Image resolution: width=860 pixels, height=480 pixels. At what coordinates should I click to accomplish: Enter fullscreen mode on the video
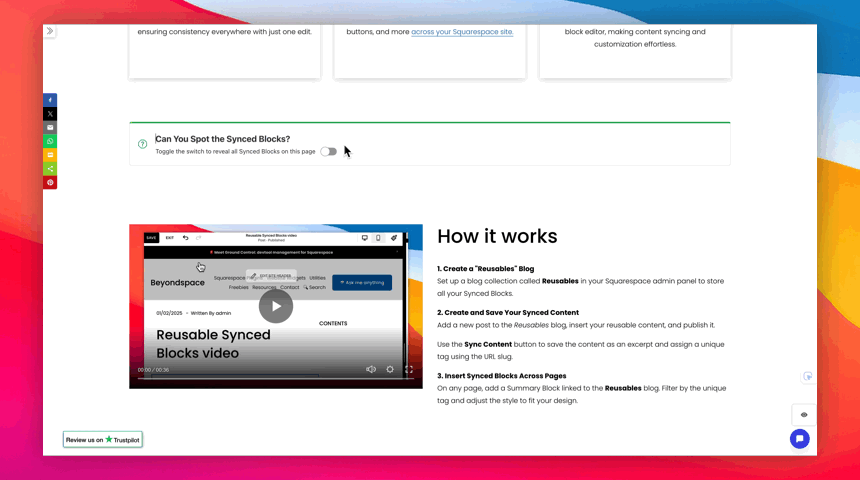click(409, 370)
